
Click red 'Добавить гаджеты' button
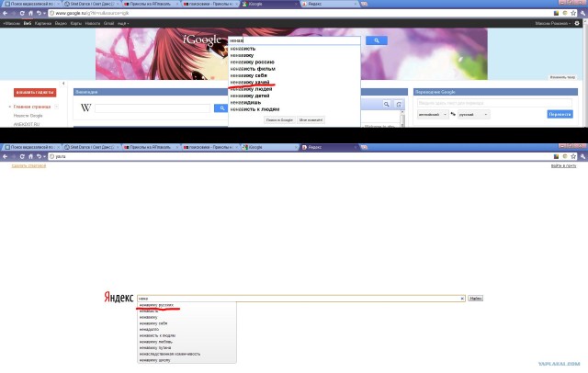point(35,92)
